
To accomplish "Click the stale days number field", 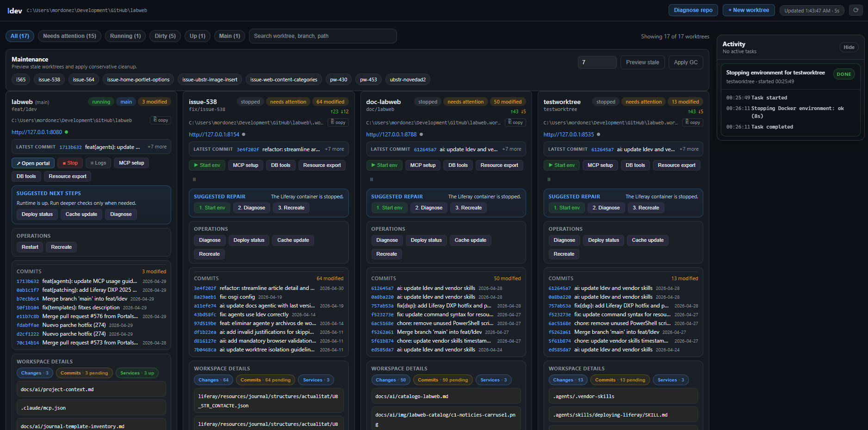I will click(x=597, y=62).
